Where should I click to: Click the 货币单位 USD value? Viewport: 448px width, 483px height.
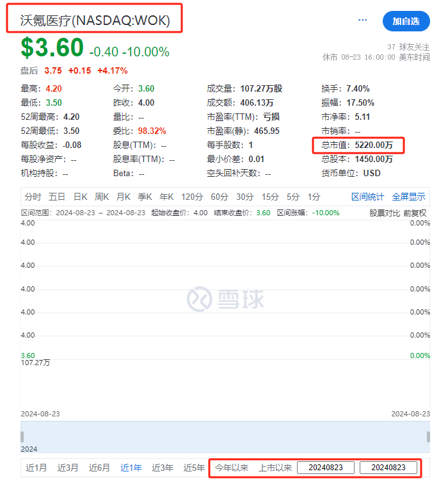[372, 174]
